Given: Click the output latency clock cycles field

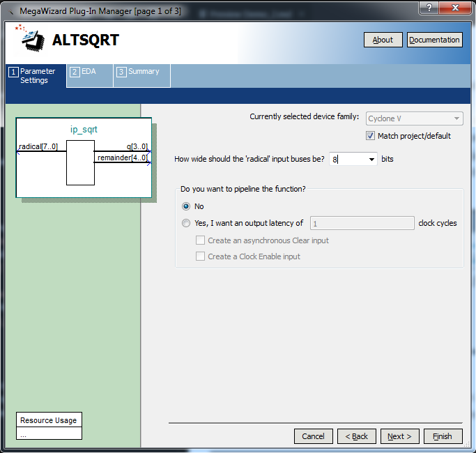Looking at the screenshot, I should point(362,224).
